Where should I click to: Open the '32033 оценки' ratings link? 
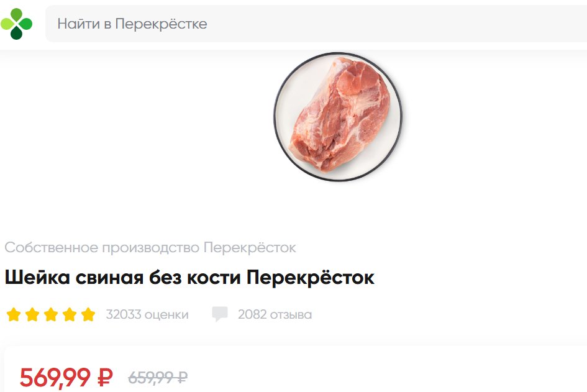coord(147,314)
